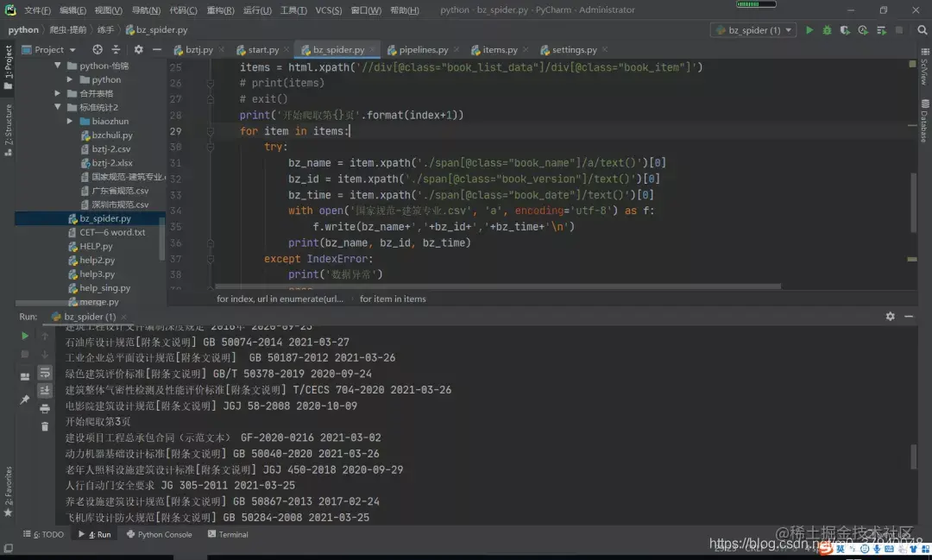Click the 爬虫-提前 breadcrumb in navigation bar

point(68,29)
